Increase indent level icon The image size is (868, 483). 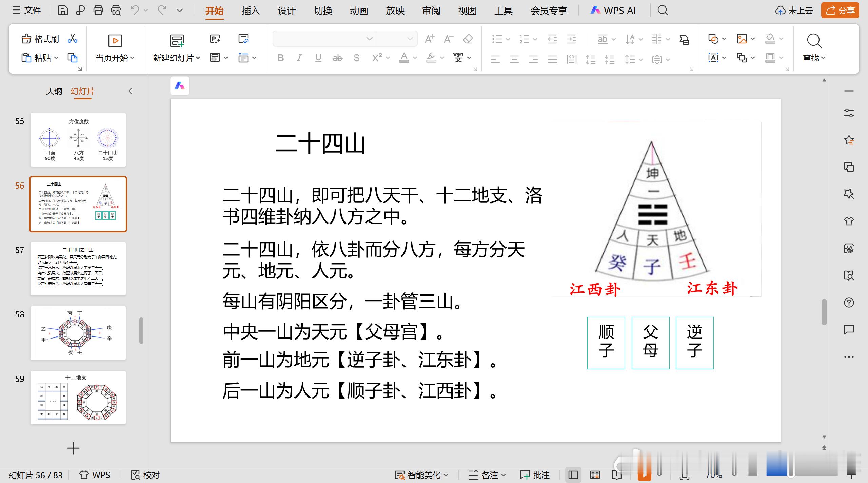tap(572, 39)
